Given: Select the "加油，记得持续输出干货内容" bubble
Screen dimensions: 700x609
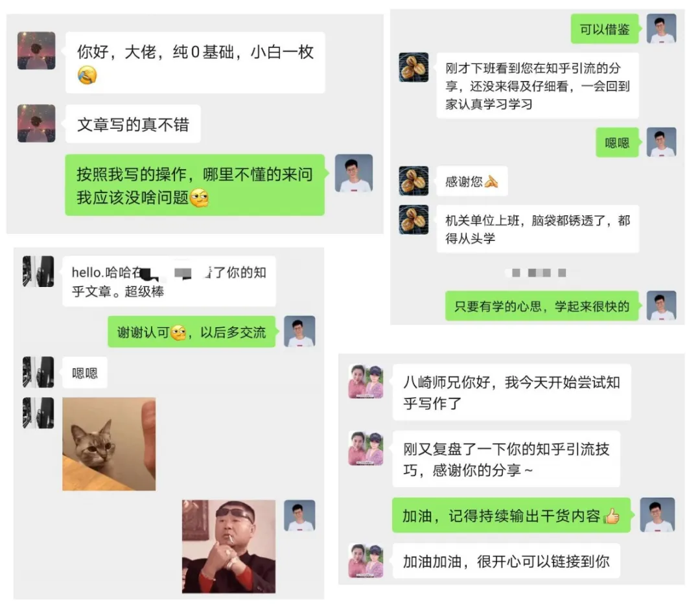Looking at the screenshot, I should [511, 515].
